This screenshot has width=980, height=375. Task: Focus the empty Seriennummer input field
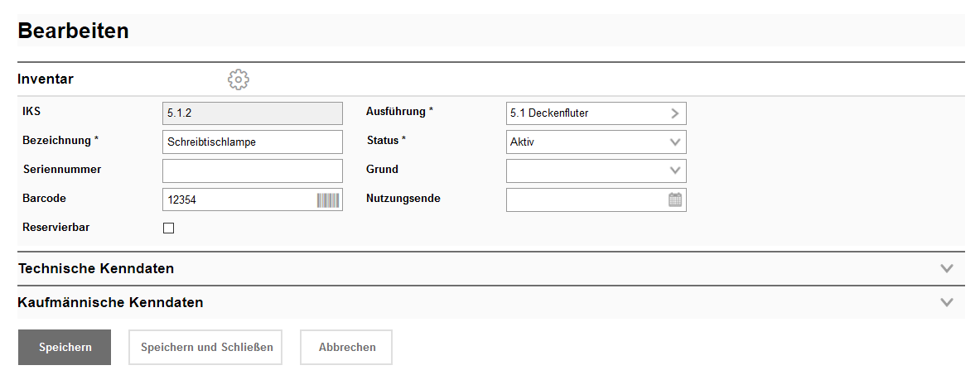(252, 171)
